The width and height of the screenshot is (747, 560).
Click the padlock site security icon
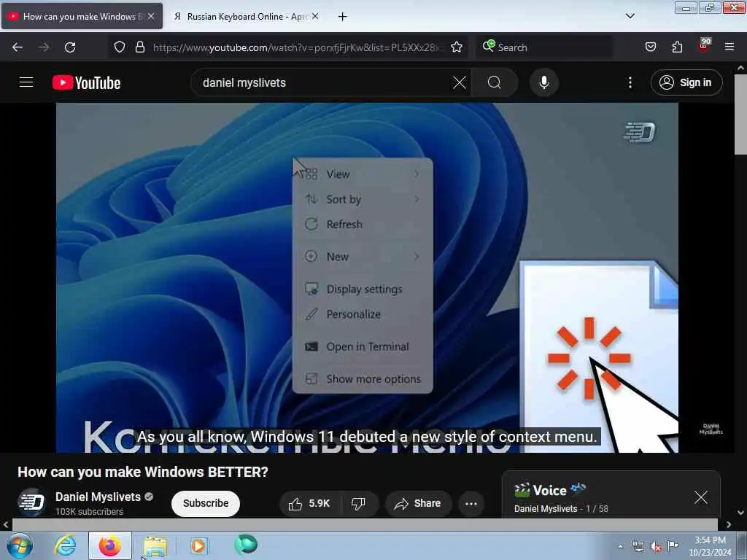tap(139, 47)
